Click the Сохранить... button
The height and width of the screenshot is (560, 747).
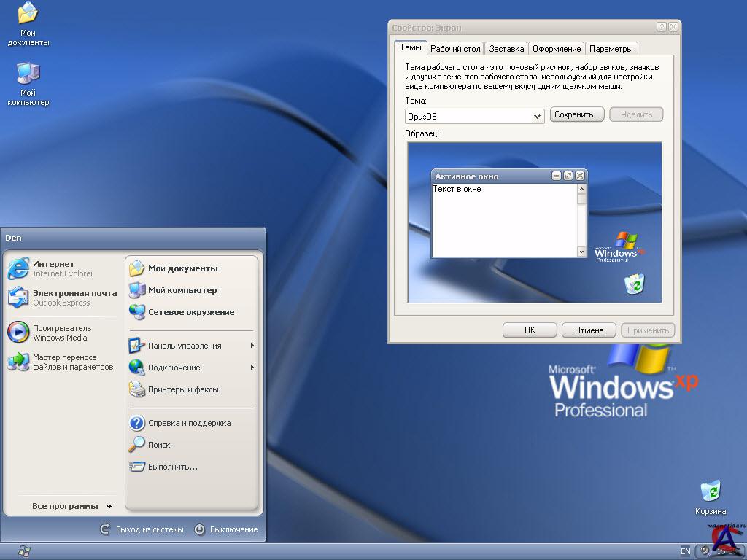(577, 114)
